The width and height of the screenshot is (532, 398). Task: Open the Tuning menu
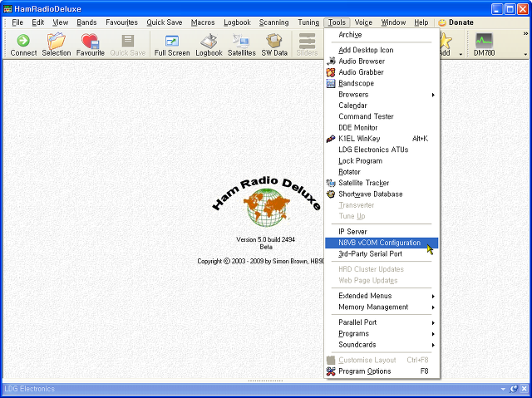[308, 22]
